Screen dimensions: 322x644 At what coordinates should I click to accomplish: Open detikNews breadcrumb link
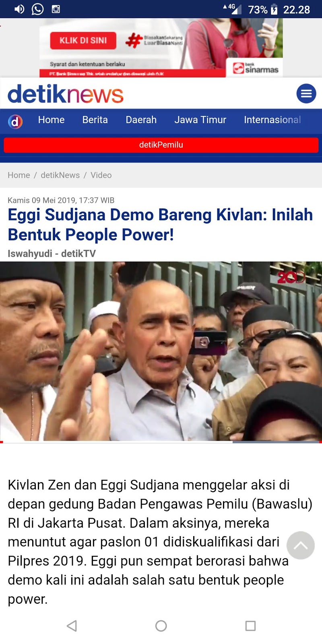tap(60, 175)
